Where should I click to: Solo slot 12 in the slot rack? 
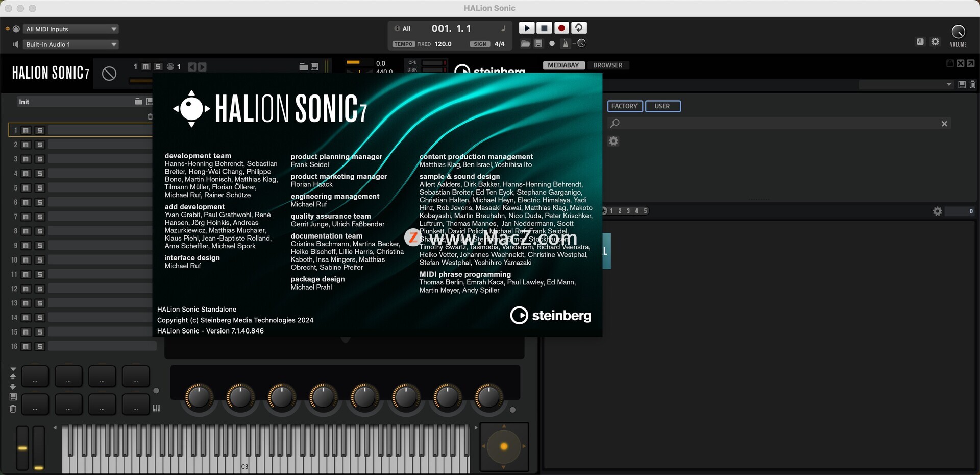tap(40, 289)
